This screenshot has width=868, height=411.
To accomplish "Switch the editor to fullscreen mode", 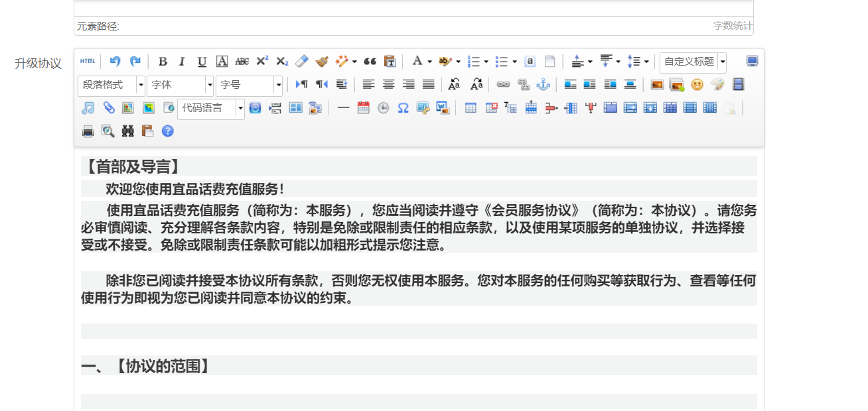I will coord(752,62).
